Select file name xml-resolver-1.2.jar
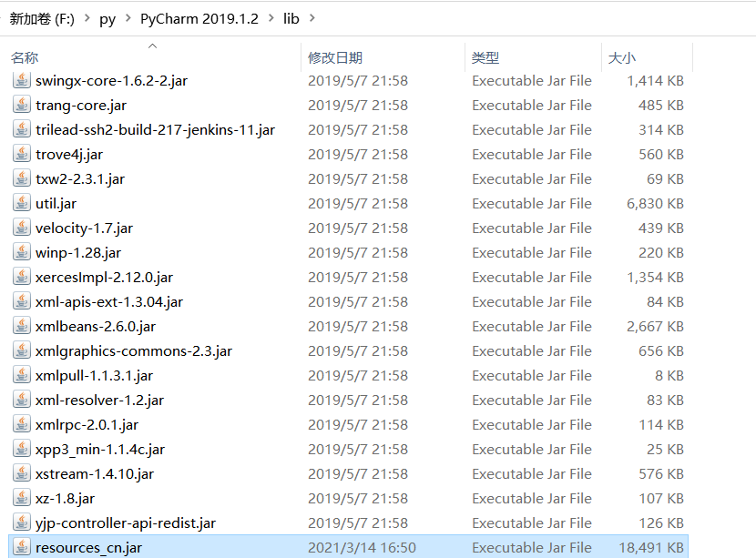 (x=99, y=401)
